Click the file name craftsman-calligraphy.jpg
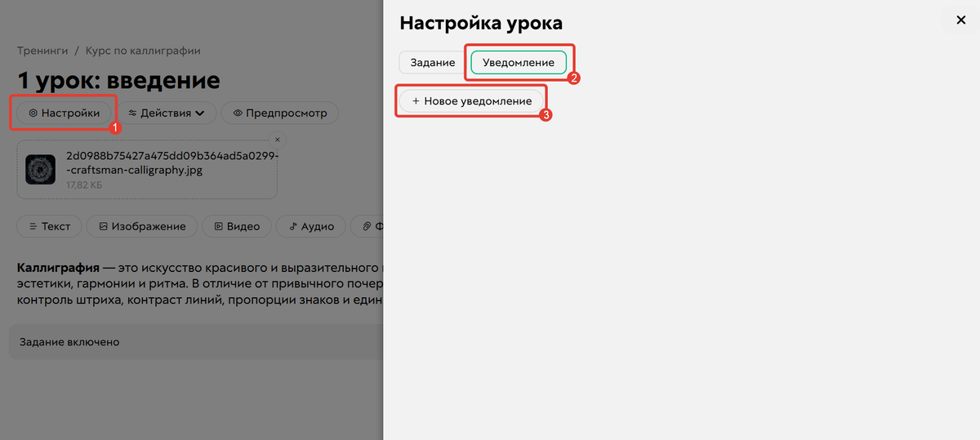The image size is (980, 440). 173,163
